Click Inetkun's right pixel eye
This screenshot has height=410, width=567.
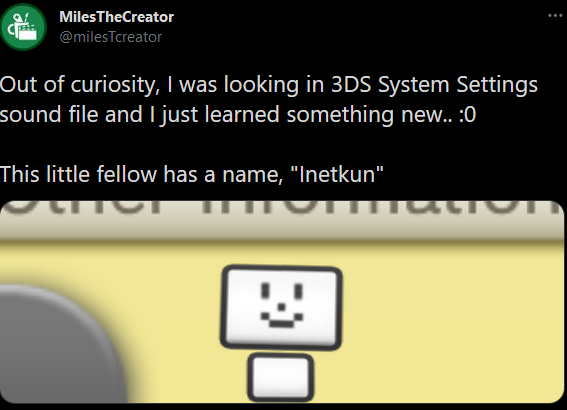[298, 291]
